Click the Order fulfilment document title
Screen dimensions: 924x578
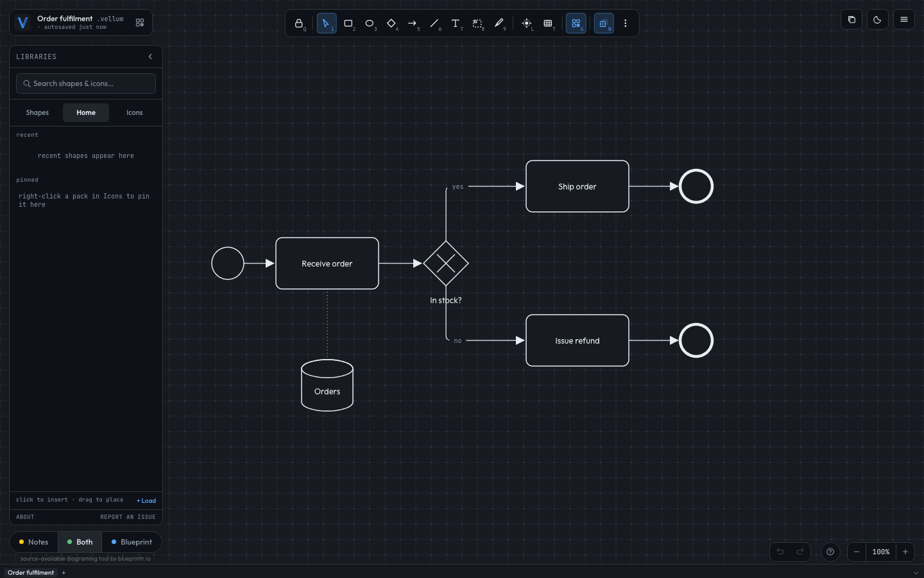click(x=65, y=19)
